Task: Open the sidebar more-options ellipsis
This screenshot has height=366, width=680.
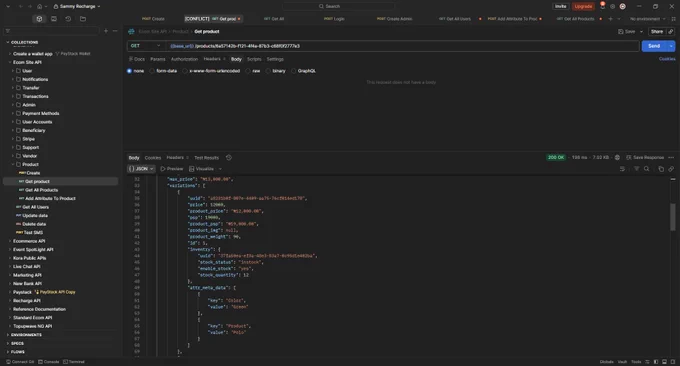Action: (x=115, y=31)
